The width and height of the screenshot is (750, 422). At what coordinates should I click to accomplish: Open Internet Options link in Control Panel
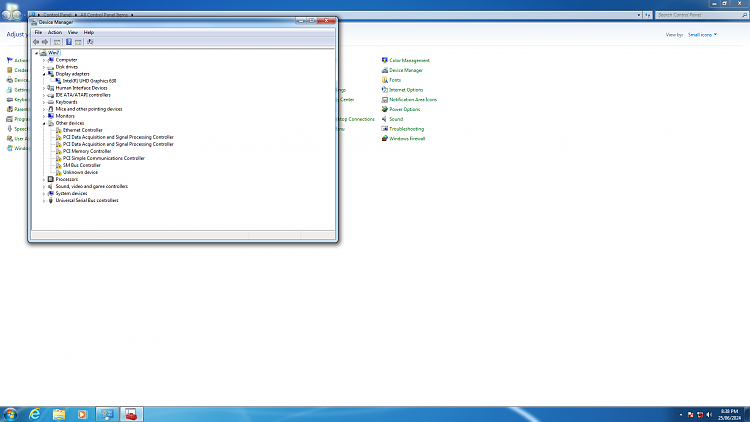point(406,90)
